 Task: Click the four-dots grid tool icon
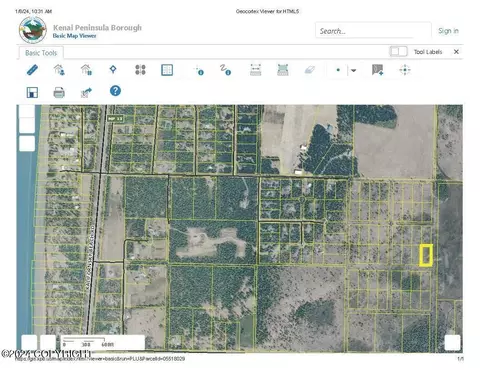(x=140, y=70)
